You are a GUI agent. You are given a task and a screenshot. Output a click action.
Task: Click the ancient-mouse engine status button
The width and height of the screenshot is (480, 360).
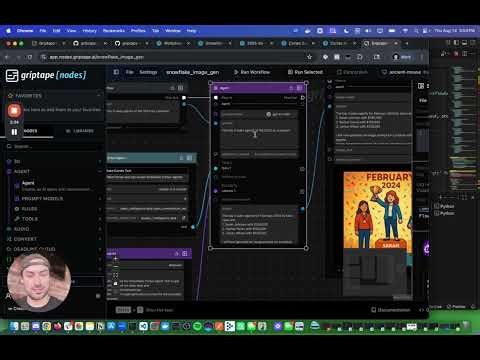tap(405, 72)
